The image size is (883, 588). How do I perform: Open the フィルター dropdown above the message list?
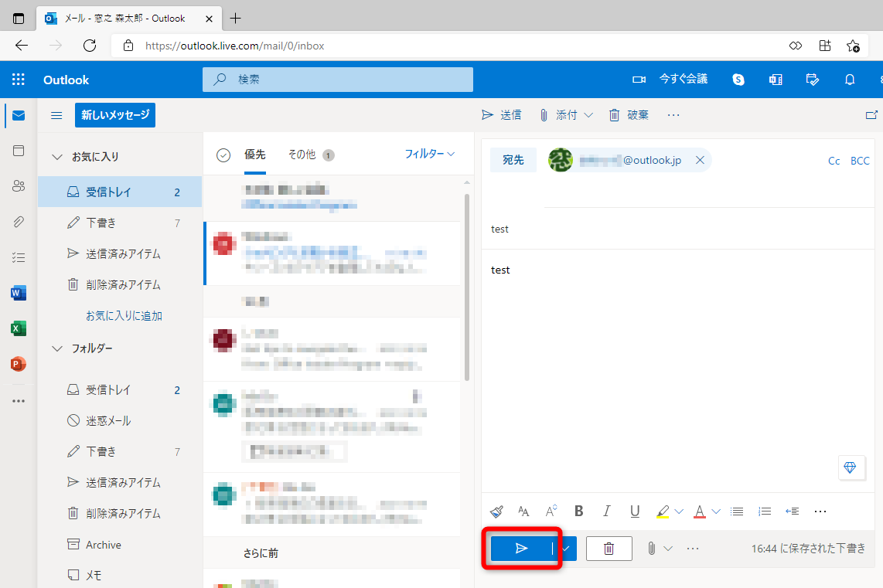coord(429,154)
